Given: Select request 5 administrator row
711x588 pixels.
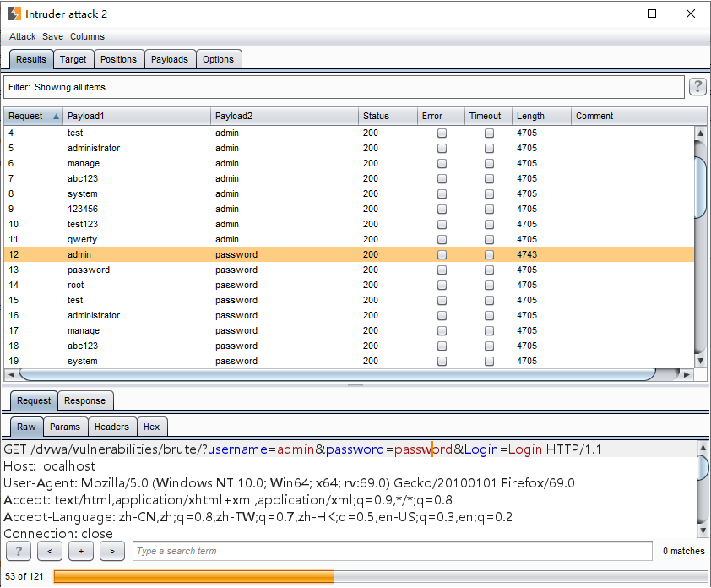Looking at the screenshot, I should pos(349,149).
